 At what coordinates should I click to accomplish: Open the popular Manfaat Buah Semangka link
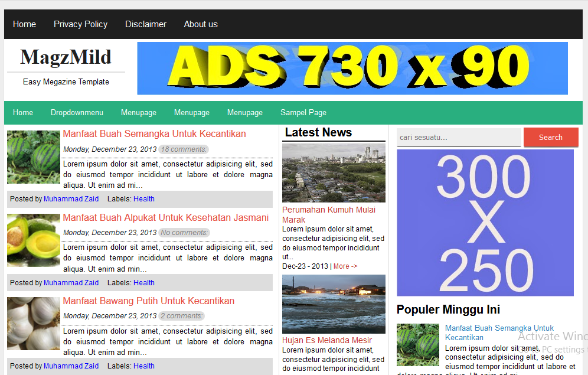click(499, 332)
